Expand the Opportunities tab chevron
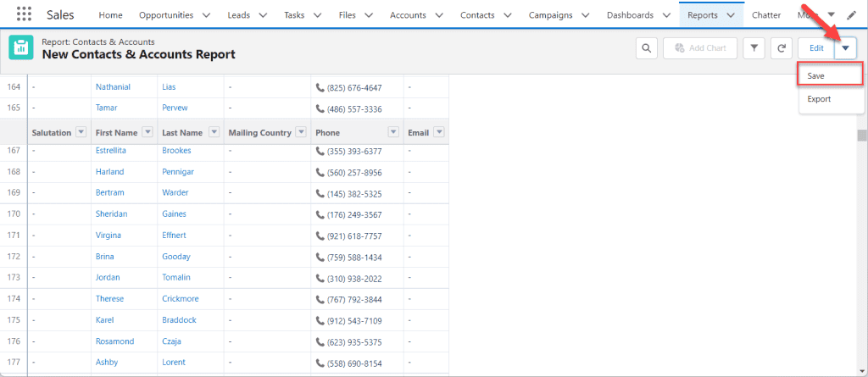Image resolution: width=868 pixels, height=377 pixels. pos(206,15)
